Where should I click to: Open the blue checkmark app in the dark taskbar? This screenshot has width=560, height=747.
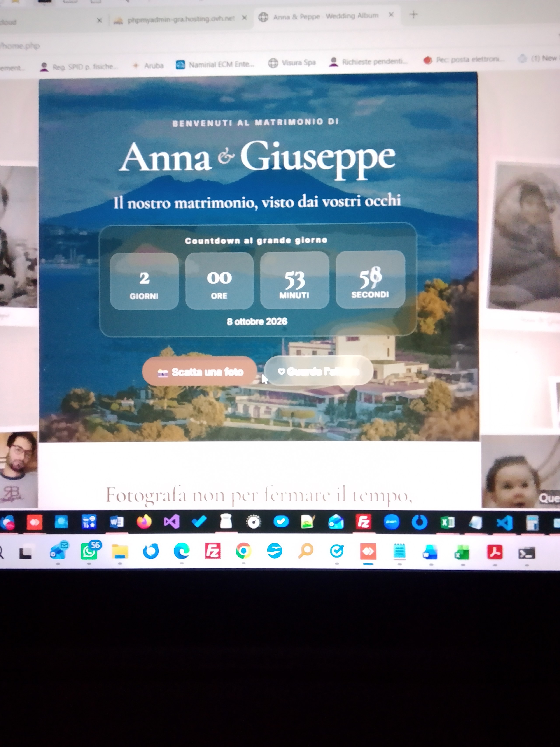pos(199,522)
